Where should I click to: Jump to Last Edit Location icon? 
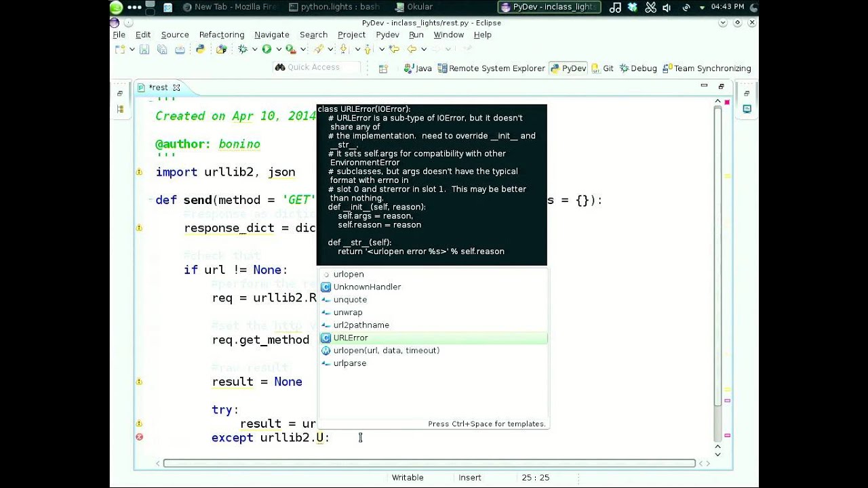[394, 49]
